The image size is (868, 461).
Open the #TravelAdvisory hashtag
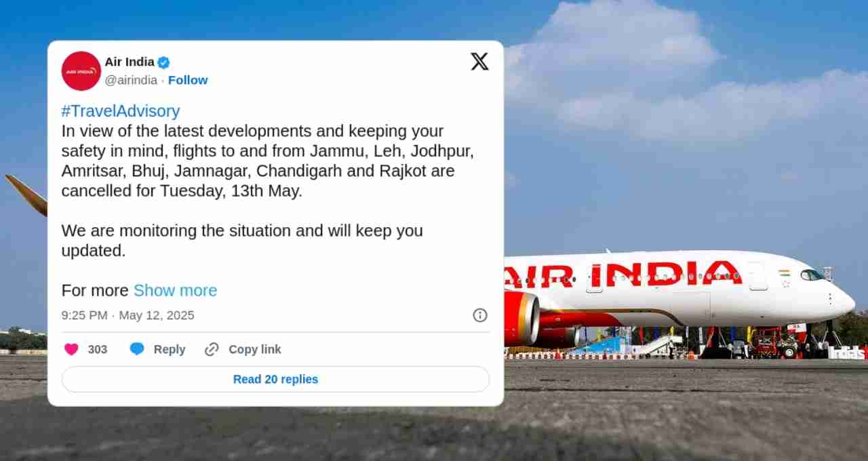(x=121, y=111)
